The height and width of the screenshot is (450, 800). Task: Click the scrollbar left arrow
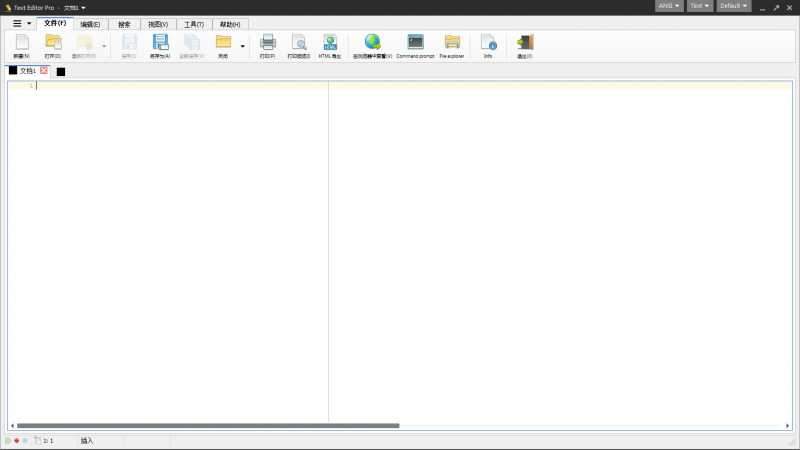pyautogui.click(x=12, y=426)
